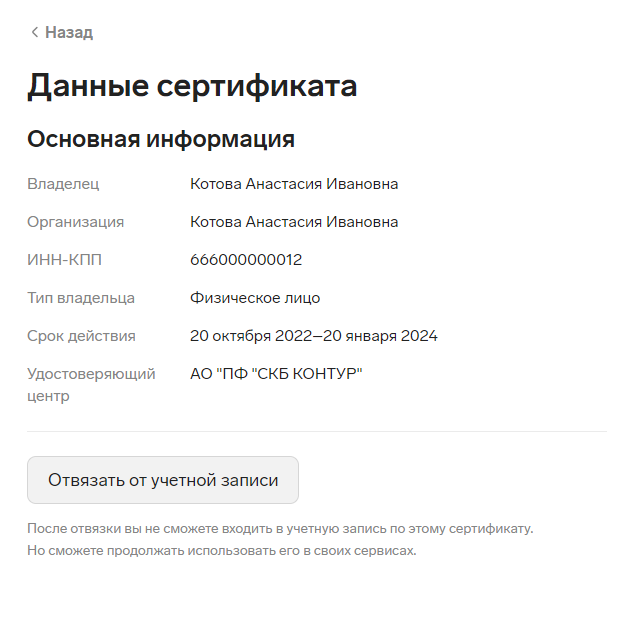Click the Организация field label
This screenshot has height=619, width=631.
76,222
